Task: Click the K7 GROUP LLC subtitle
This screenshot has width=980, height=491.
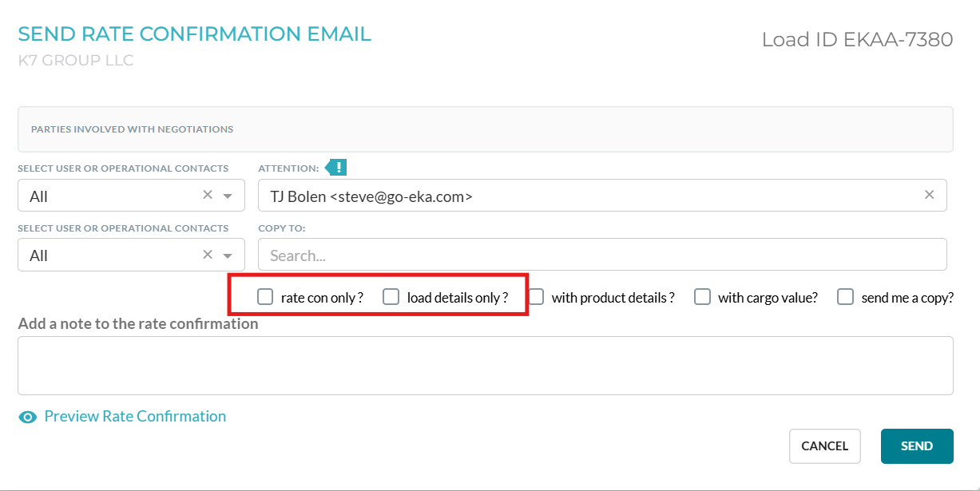Action: pos(76,61)
